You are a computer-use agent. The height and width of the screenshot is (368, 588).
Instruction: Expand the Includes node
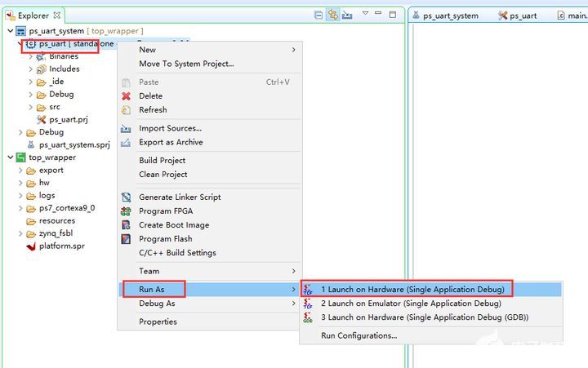(31, 69)
